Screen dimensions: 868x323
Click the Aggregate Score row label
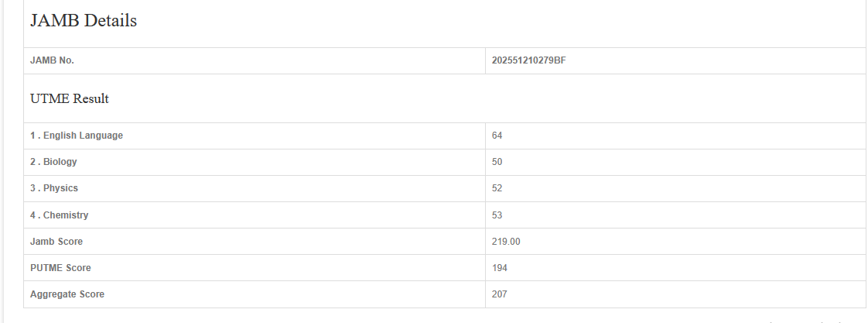tap(67, 294)
